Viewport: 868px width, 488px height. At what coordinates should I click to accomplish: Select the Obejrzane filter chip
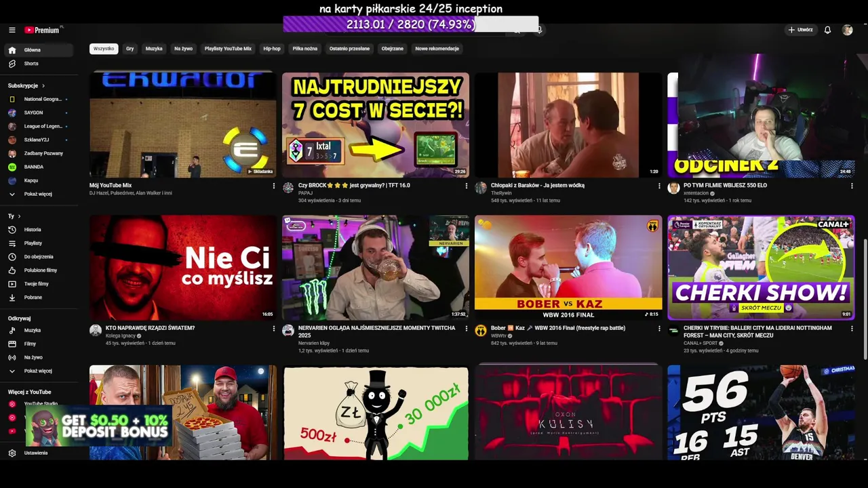392,49
